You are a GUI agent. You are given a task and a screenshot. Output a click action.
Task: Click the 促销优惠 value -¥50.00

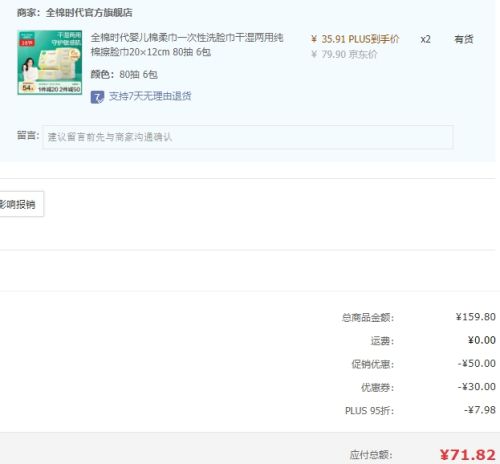tap(477, 363)
